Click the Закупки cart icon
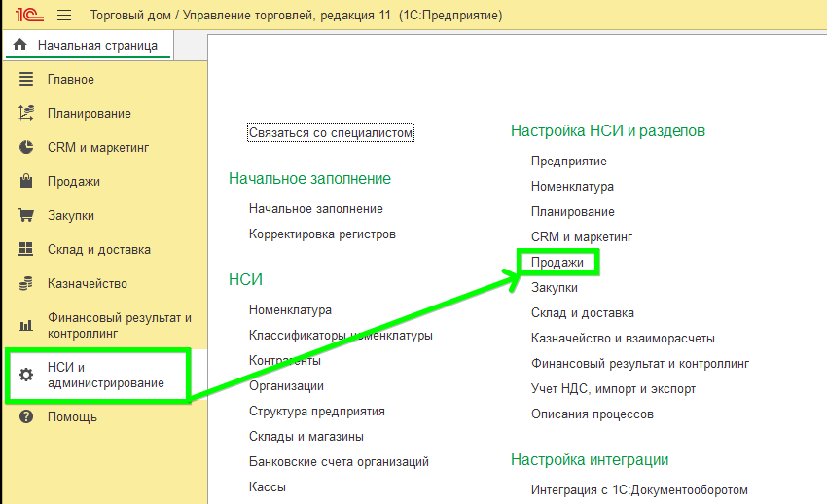This screenshot has height=504, width=827. coord(26,215)
